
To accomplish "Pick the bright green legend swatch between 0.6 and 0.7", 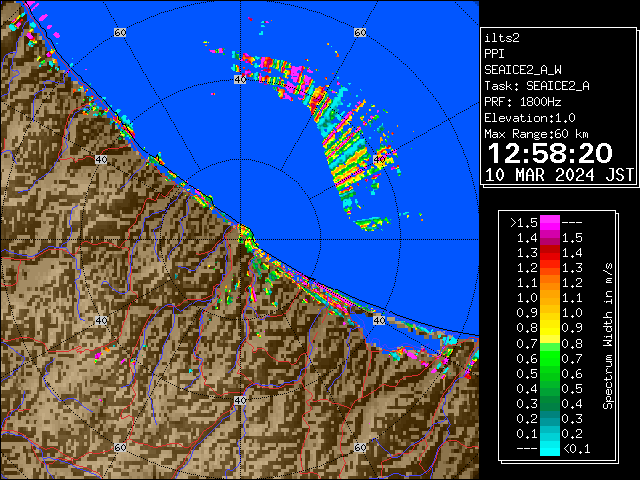I will point(550,358).
